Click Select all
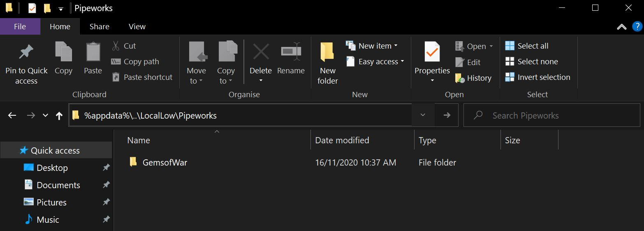This screenshot has width=644, height=231. coord(527,46)
